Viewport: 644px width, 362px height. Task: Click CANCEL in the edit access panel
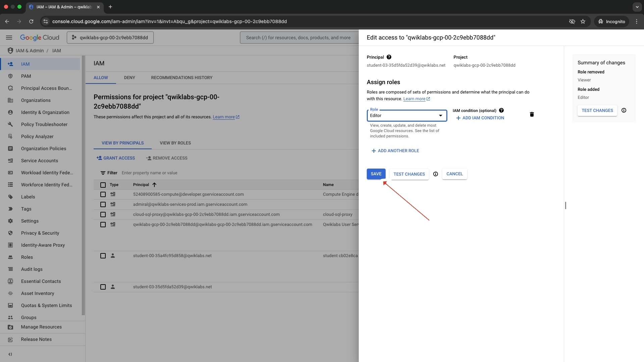pyautogui.click(x=454, y=174)
